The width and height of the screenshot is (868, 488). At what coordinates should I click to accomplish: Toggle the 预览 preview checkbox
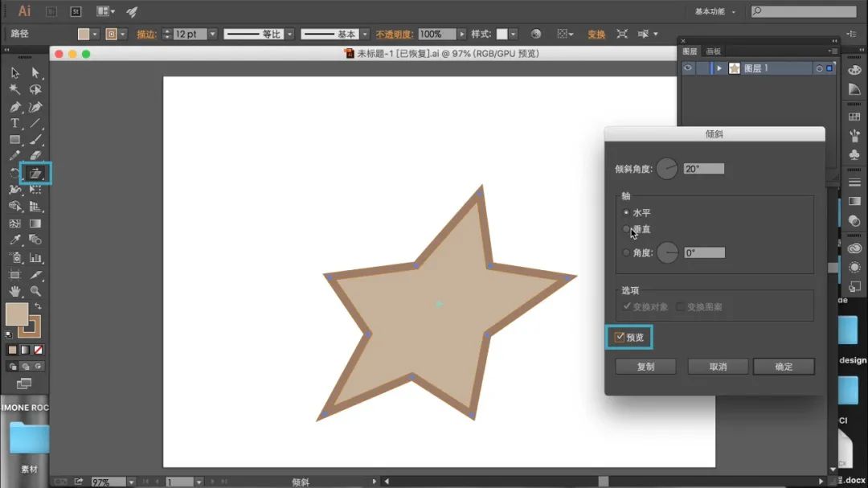click(x=620, y=337)
